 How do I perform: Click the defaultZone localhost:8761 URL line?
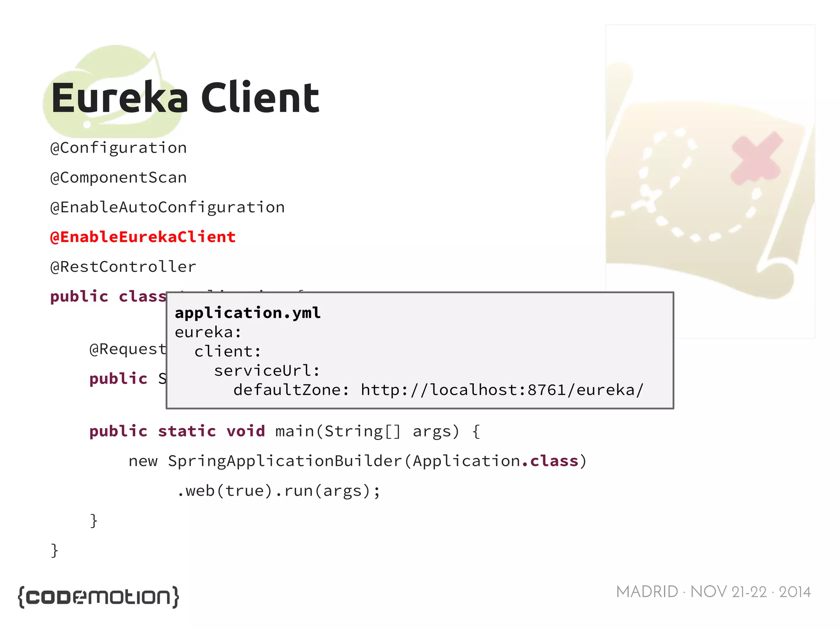[x=438, y=390]
